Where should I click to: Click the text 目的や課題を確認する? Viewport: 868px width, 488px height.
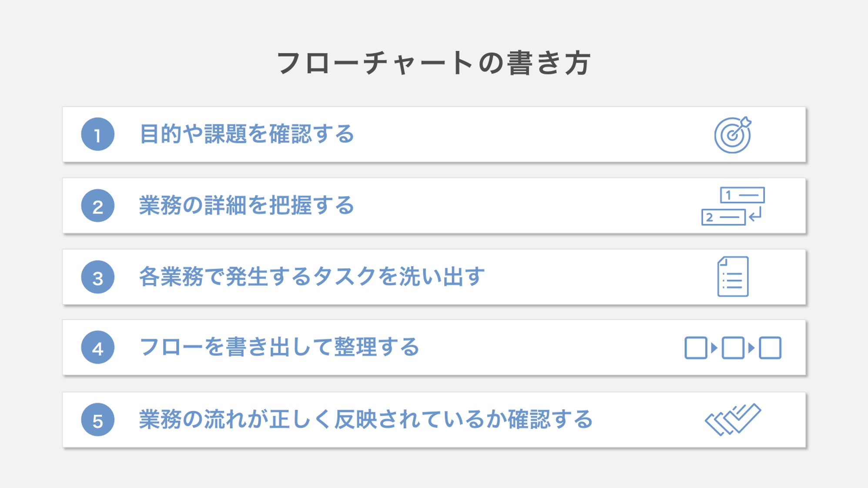click(x=247, y=134)
